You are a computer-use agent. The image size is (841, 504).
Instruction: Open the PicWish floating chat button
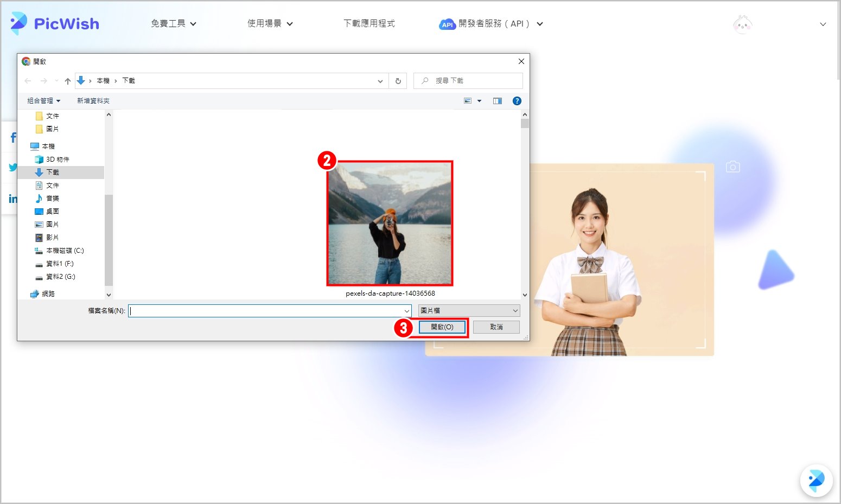coord(817,480)
